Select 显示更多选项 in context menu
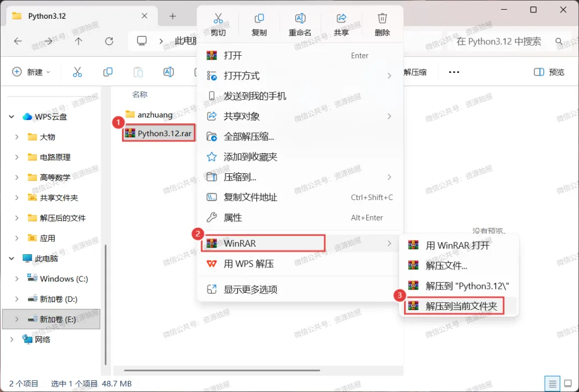The image size is (579, 392). tap(300, 289)
